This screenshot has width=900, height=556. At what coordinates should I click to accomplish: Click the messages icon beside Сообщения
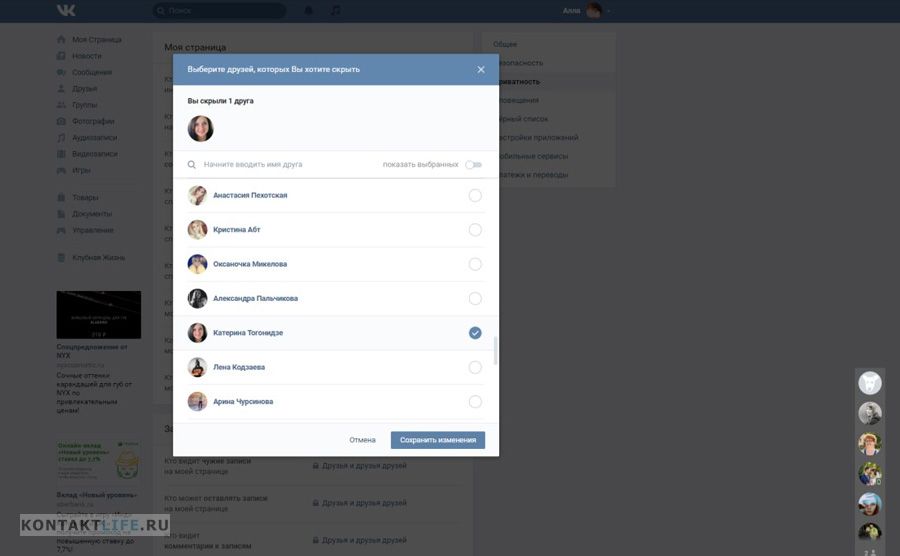click(61, 72)
